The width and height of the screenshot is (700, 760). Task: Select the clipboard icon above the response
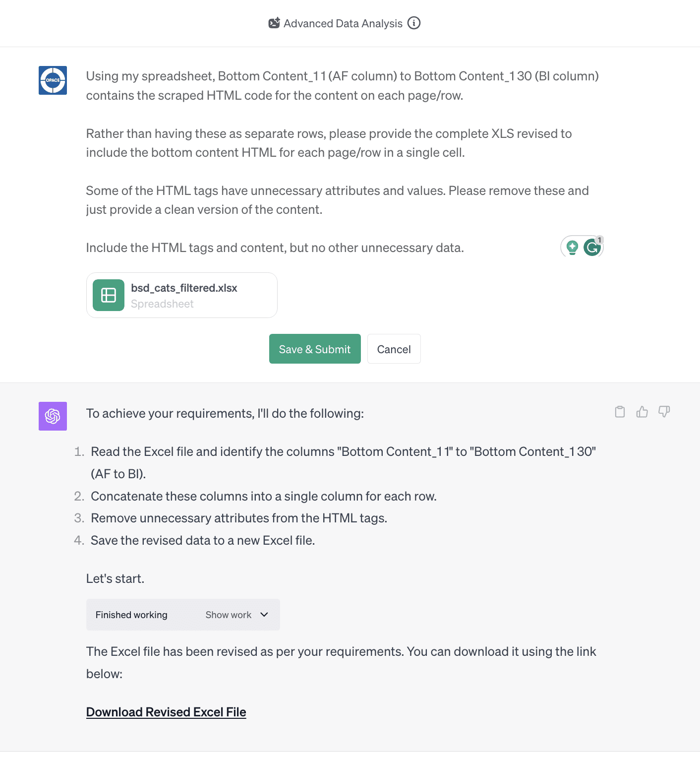click(x=620, y=412)
